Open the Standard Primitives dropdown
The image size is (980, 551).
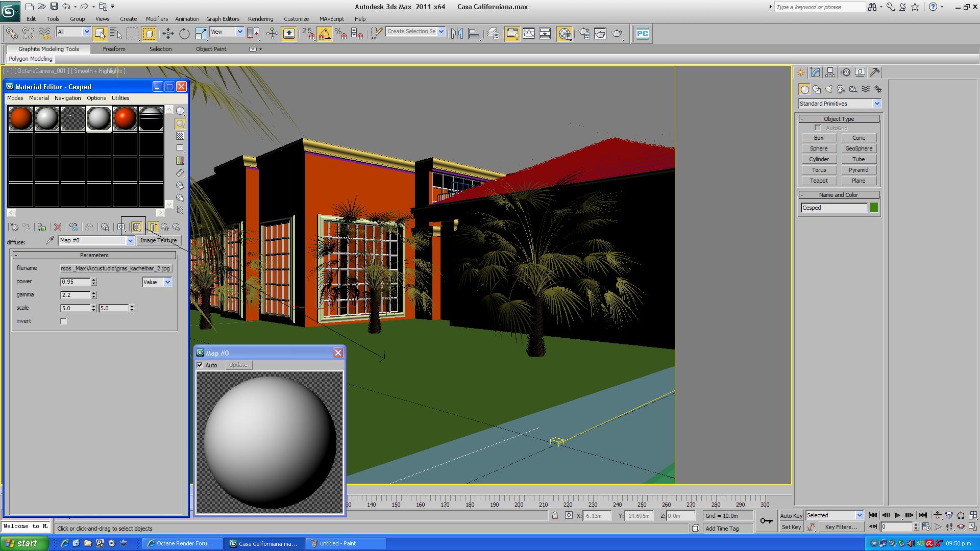coord(876,104)
